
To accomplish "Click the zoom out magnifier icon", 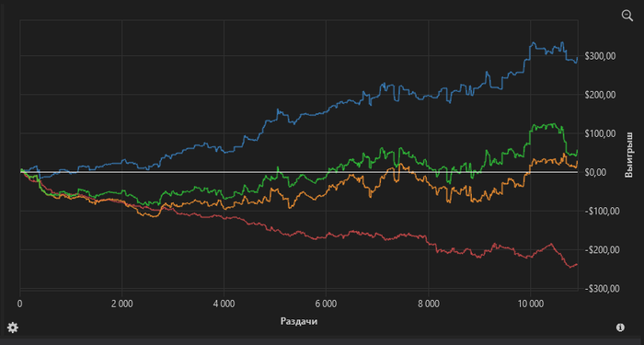I will [627, 16].
